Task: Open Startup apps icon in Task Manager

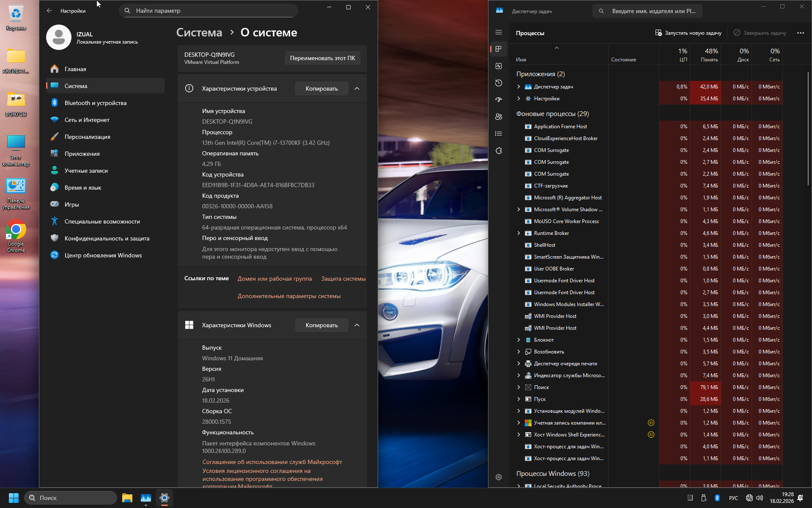Action: pos(499,100)
